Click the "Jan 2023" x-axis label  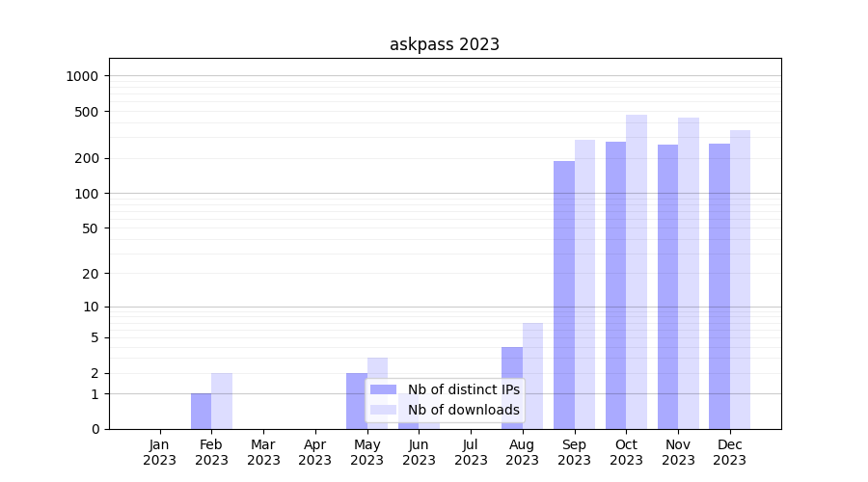pos(159,452)
